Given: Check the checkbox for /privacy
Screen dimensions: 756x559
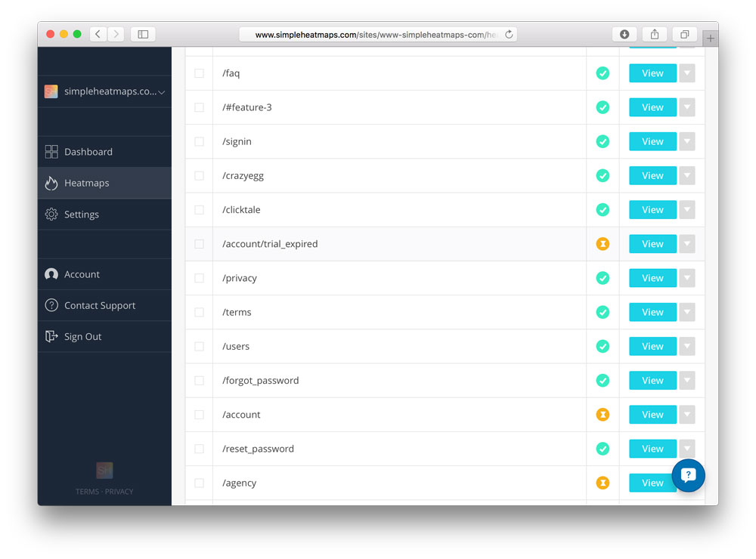Looking at the screenshot, I should point(199,278).
